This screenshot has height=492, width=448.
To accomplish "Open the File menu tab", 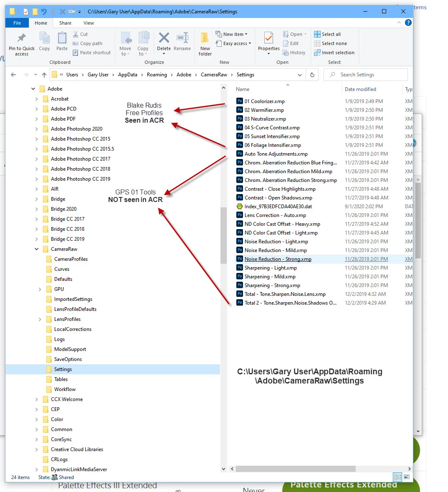I will (17, 23).
